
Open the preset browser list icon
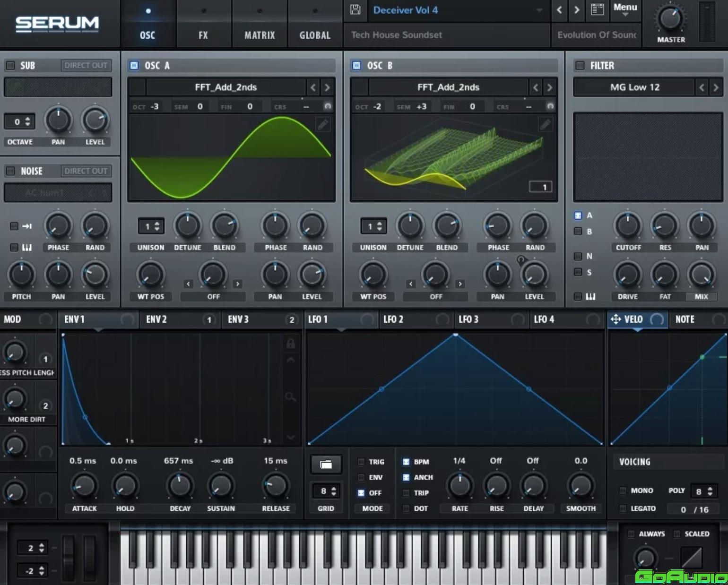598,10
